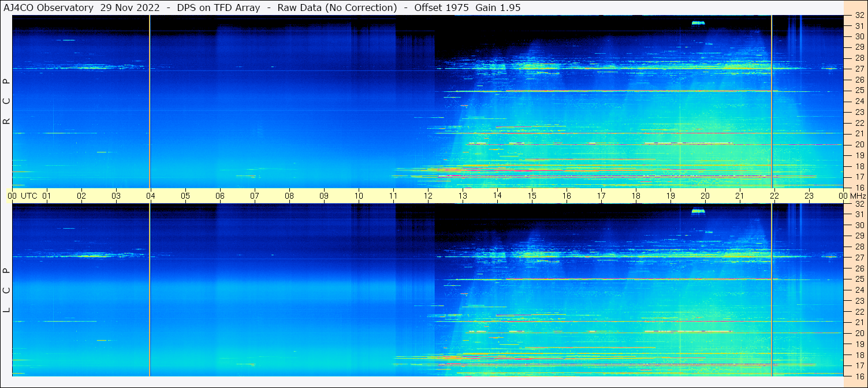Click the 12 UTC label on time axis
Viewport: 868px width, 388px height.
(428, 196)
